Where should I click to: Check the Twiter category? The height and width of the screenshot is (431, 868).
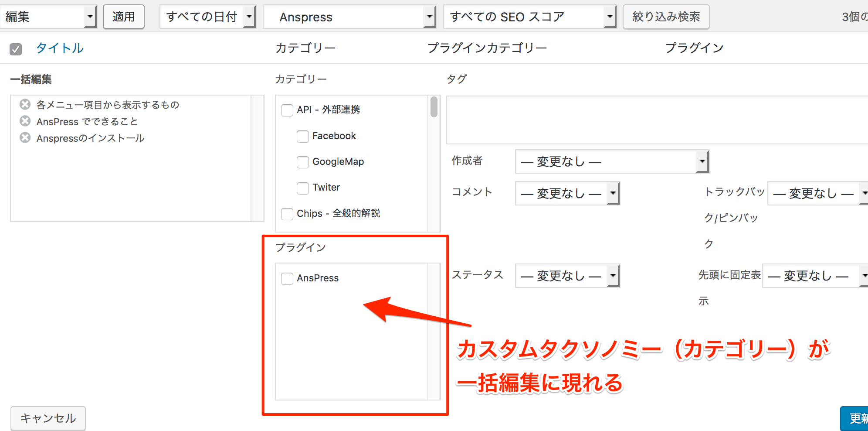(303, 188)
